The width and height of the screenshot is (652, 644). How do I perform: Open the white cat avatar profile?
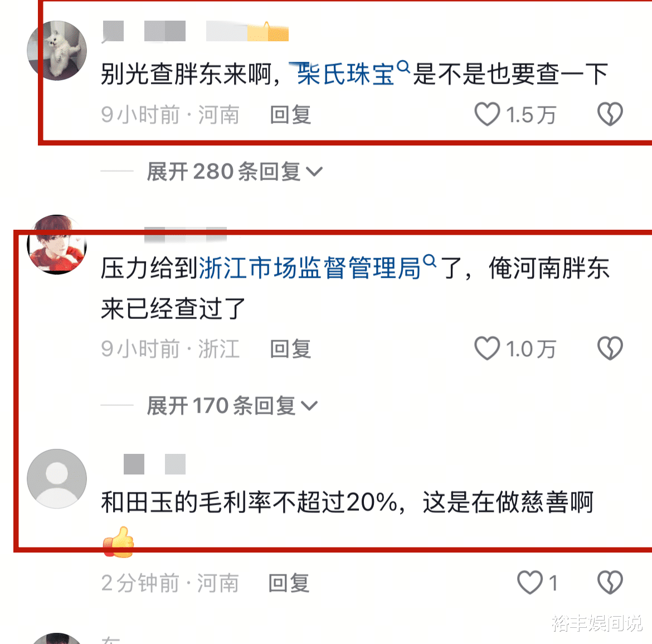tap(57, 50)
